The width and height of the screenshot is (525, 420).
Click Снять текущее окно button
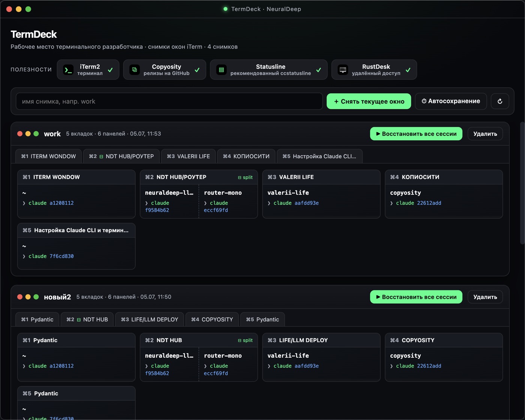coord(369,101)
